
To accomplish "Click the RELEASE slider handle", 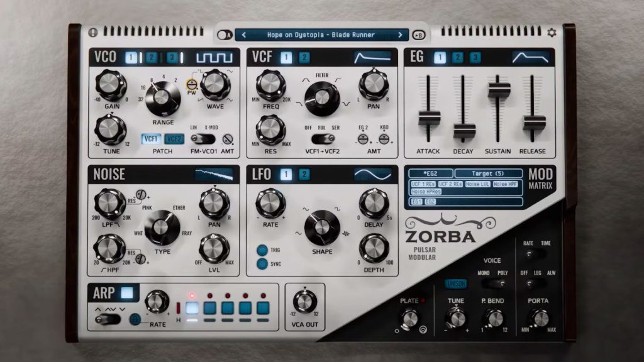I will click(534, 123).
